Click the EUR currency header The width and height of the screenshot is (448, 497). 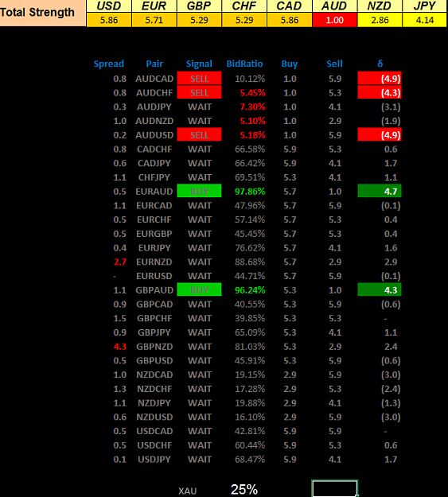point(154,6)
